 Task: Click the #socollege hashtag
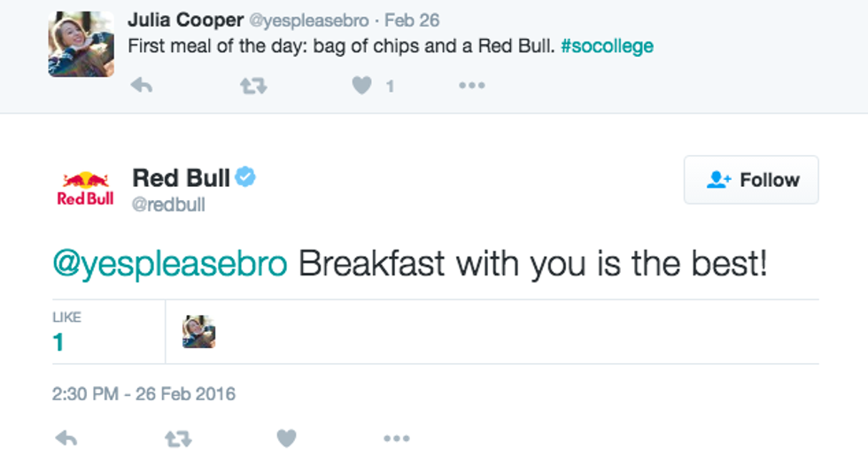coord(607,46)
